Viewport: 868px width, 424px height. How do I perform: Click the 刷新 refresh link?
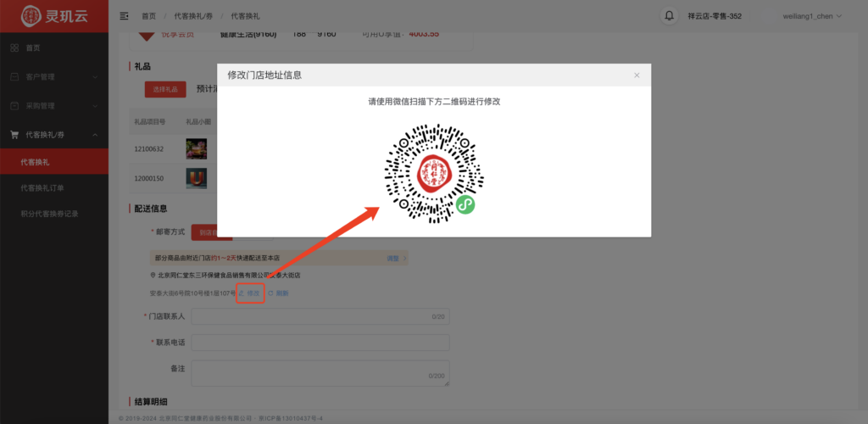(278, 293)
